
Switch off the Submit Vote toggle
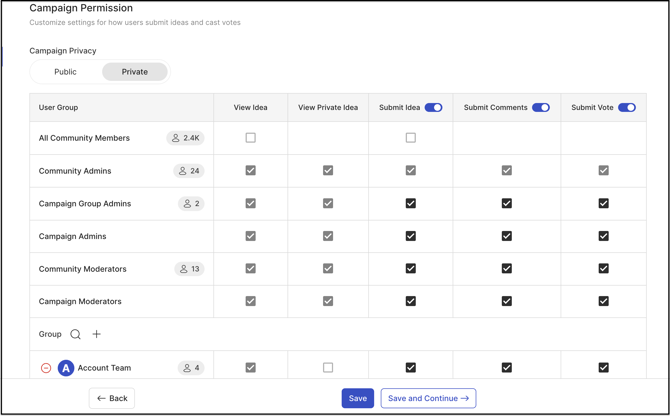pyautogui.click(x=627, y=107)
